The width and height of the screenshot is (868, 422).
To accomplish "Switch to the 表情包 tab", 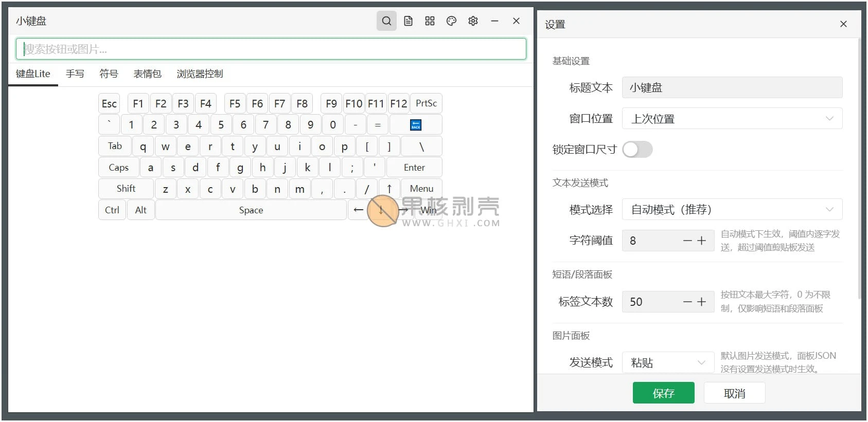I will point(147,74).
